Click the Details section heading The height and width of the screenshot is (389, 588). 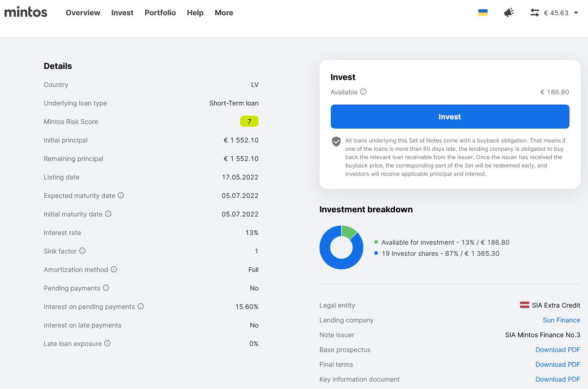(x=58, y=66)
